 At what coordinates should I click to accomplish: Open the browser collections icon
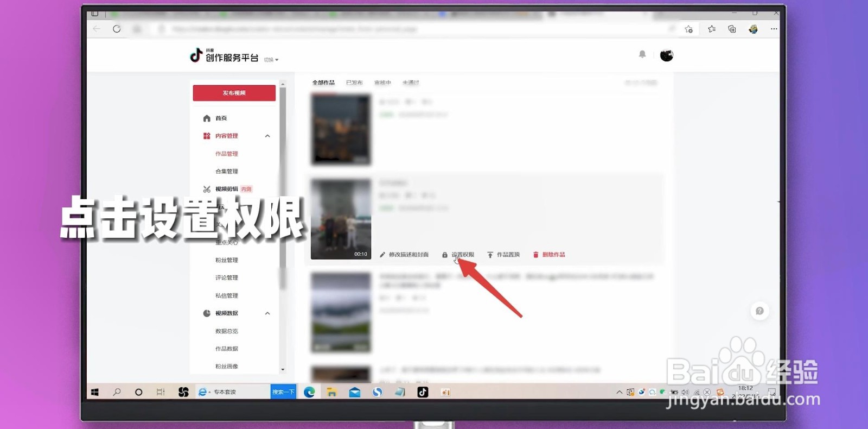click(x=732, y=29)
